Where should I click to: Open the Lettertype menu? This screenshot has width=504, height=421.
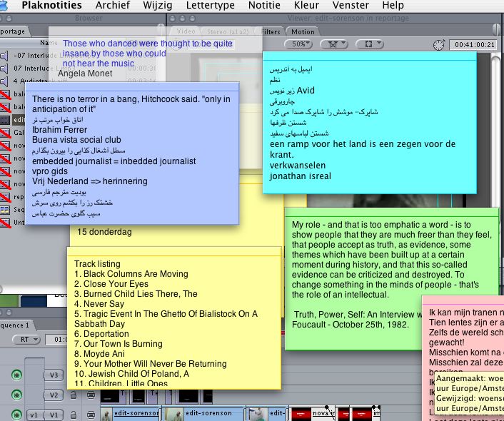click(x=210, y=5)
